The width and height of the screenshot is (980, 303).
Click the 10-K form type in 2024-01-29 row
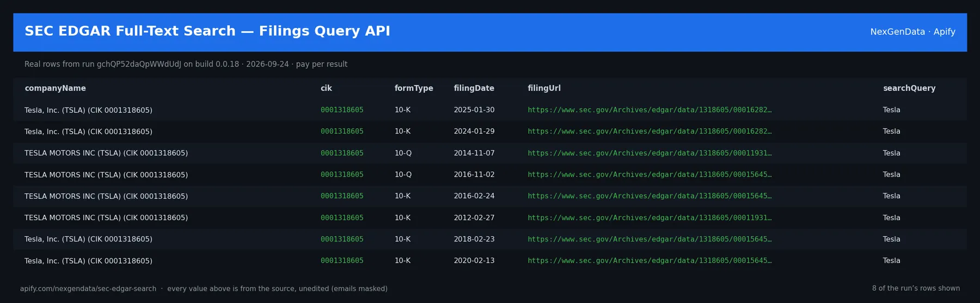[x=403, y=131]
